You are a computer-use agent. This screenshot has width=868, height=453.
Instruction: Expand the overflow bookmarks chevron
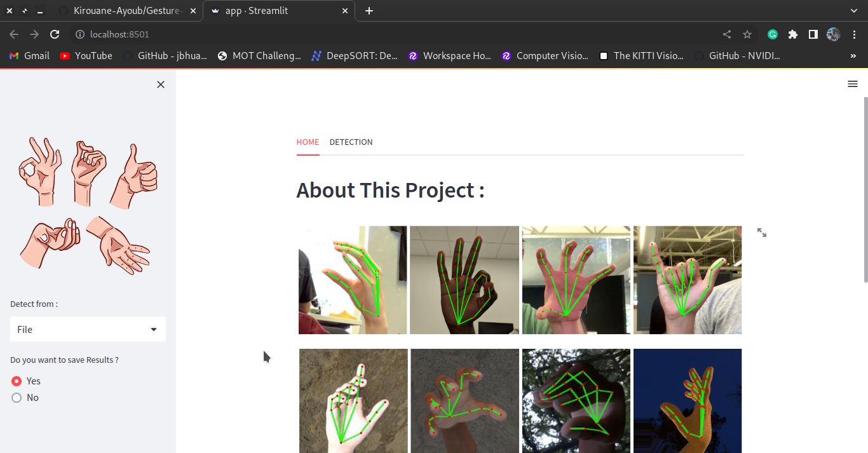tap(853, 55)
